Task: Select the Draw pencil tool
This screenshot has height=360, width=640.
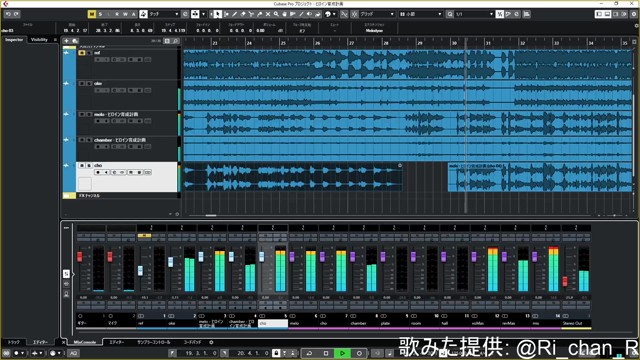Action: coord(235,14)
